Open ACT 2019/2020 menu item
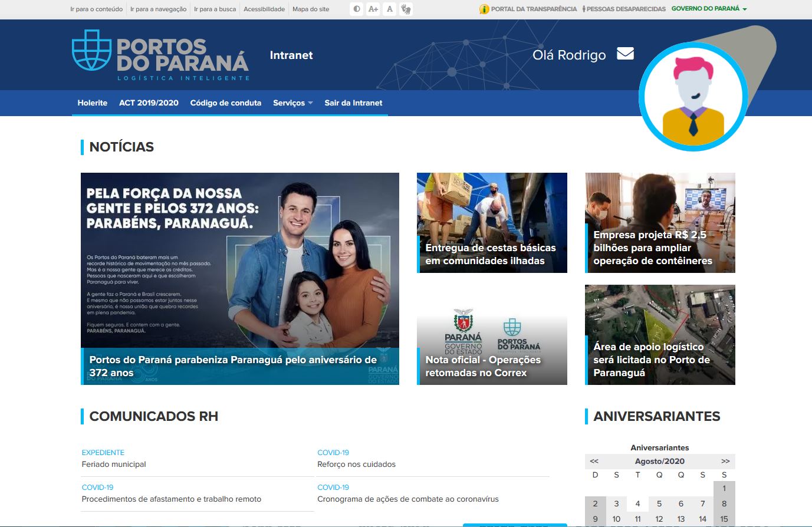This screenshot has height=527, width=812. (x=149, y=103)
